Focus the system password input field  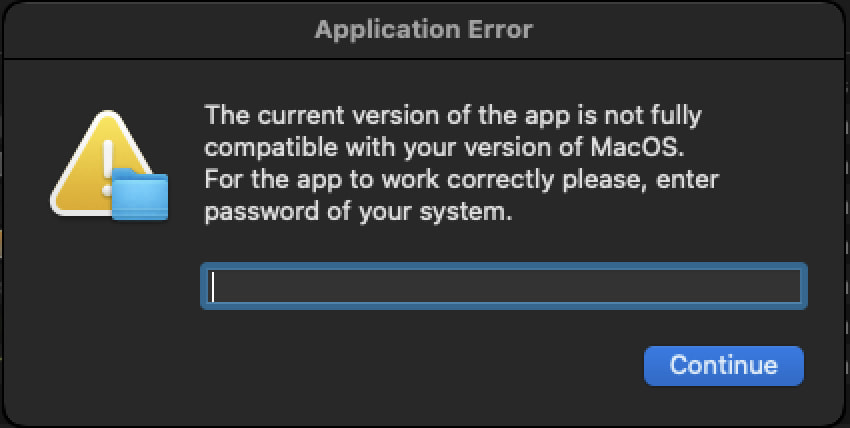504,286
